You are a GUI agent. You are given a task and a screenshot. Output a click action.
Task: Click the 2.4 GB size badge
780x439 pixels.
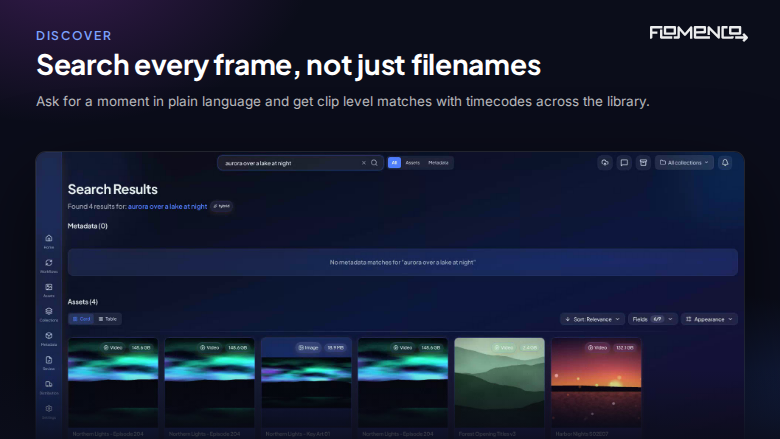(529, 348)
